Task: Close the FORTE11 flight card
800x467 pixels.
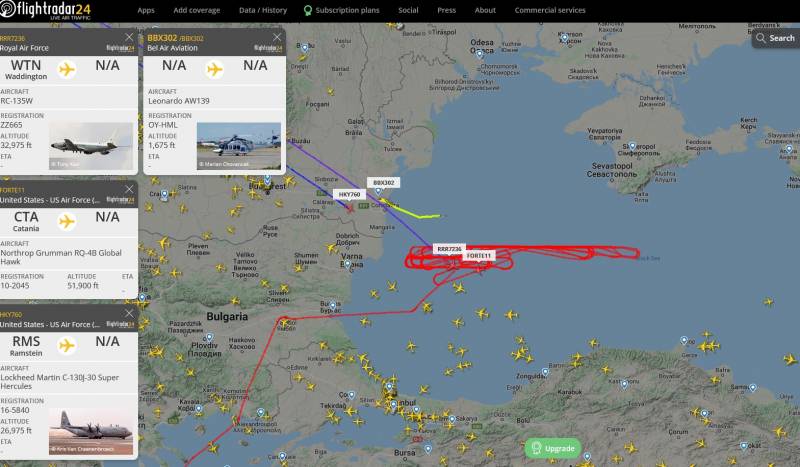Action: tap(129, 189)
